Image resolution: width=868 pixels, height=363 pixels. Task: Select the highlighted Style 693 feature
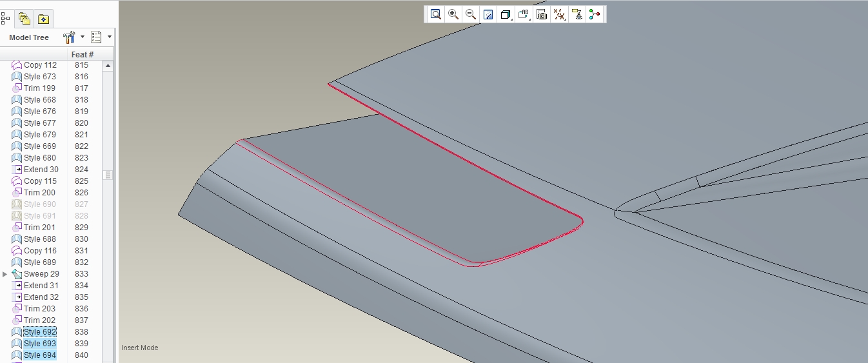point(40,344)
